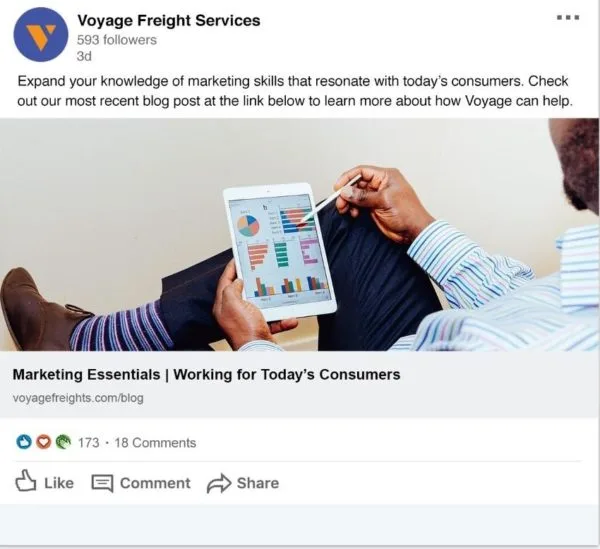The height and width of the screenshot is (549, 600).
Task: Click the thumbs-up Like icon
Action: pyautogui.click(x=27, y=482)
